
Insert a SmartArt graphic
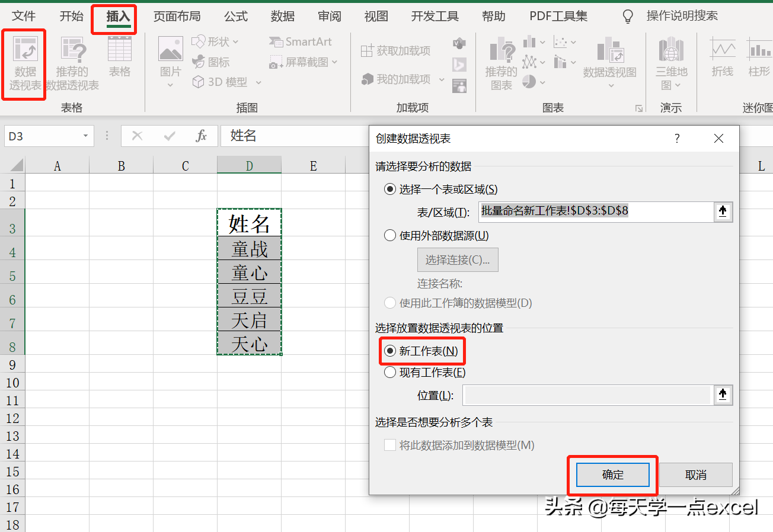[301, 41]
